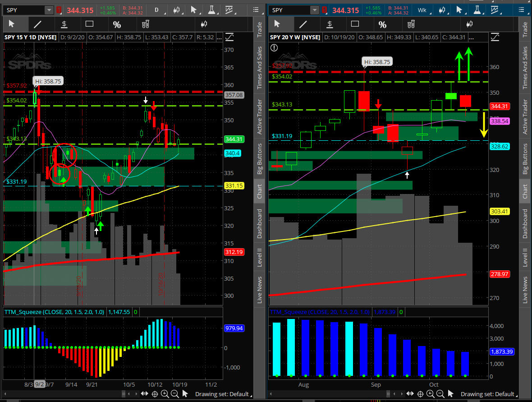Select the rectangle tool in left chart toolbar

90,24
